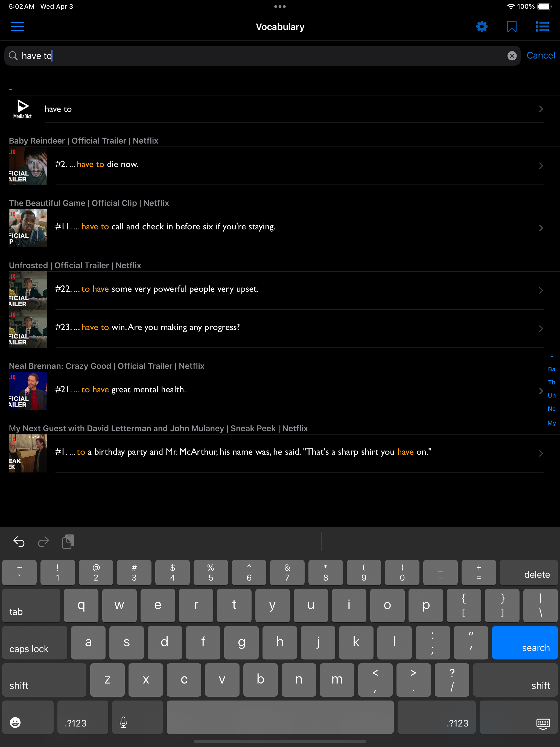Open chevron on '#21' result row
This screenshot has height=747, width=560.
[x=541, y=391]
